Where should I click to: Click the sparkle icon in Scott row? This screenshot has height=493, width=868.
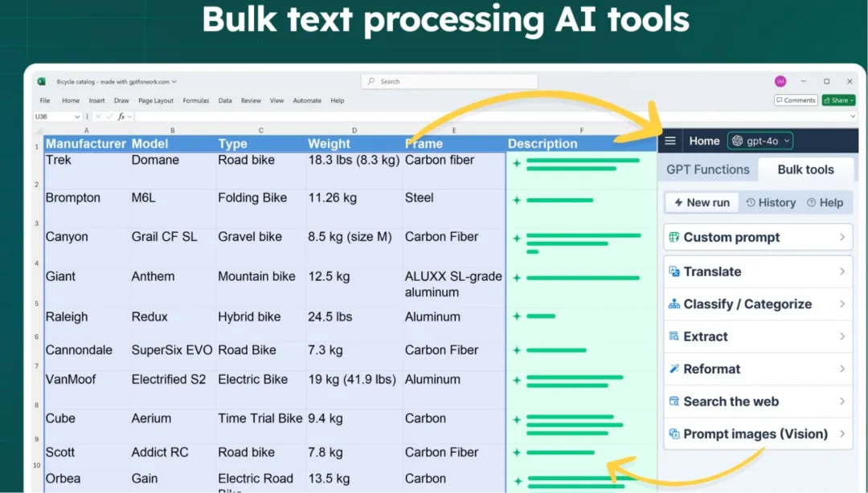(x=517, y=453)
